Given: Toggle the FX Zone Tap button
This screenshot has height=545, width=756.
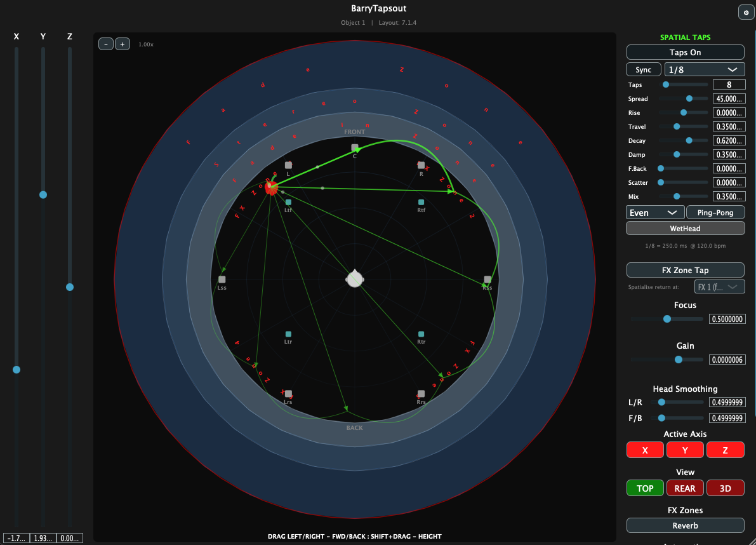Looking at the screenshot, I should pyautogui.click(x=685, y=270).
